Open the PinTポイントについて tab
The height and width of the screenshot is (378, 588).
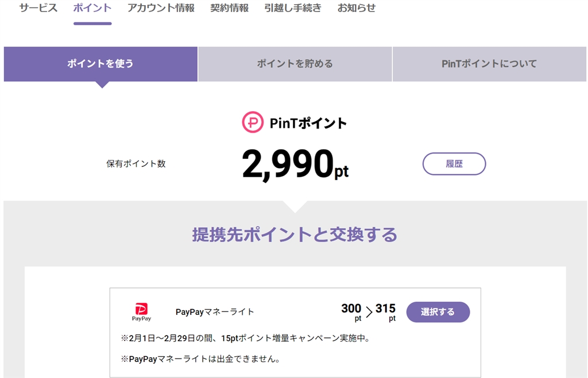click(x=489, y=64)
